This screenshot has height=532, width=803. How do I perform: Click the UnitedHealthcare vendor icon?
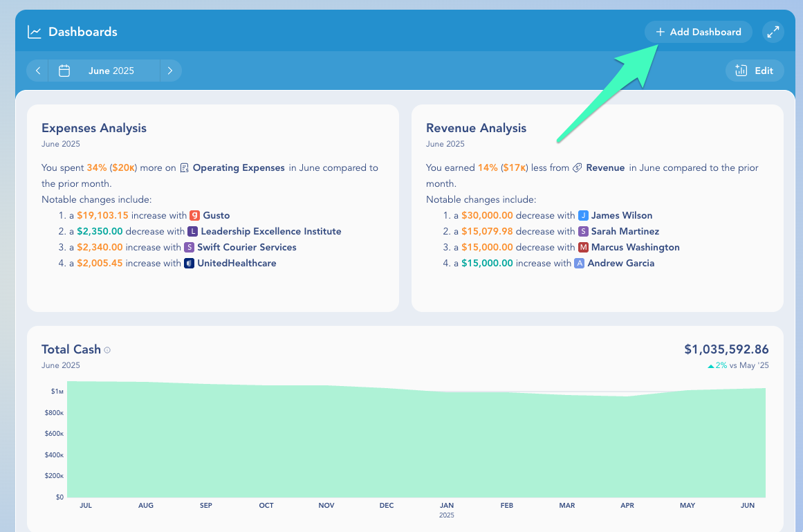pos(189,263)
